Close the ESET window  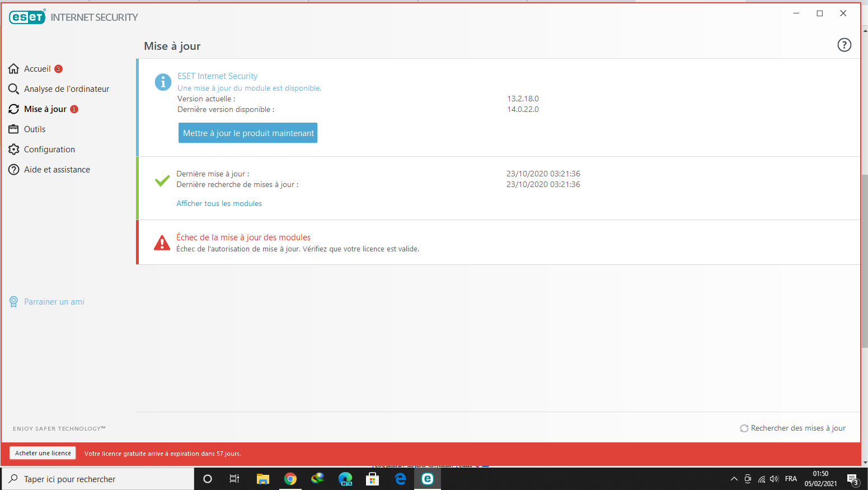click(x=843, y=13)
